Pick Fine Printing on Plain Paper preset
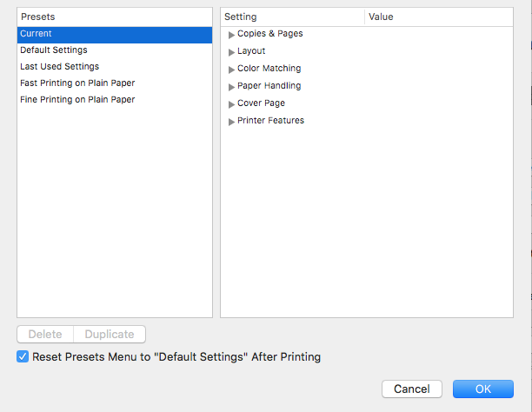The height and width of the screenshot is (412, 532). pos(77,100)
